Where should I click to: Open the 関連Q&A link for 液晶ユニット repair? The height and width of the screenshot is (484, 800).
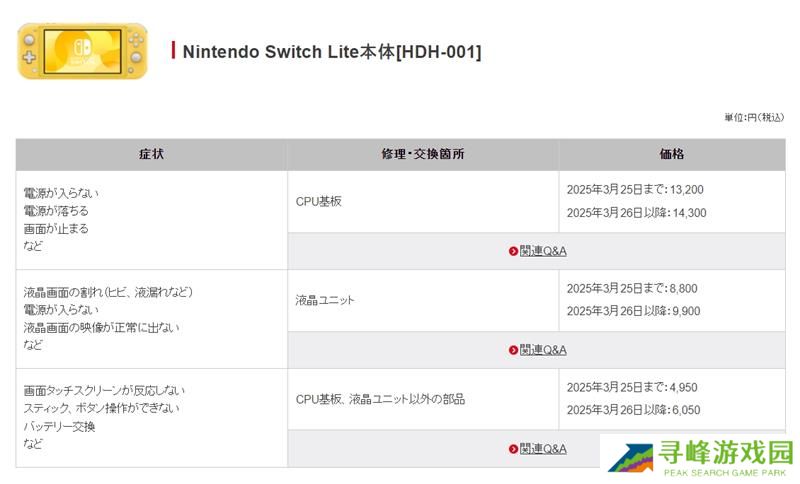543,350
